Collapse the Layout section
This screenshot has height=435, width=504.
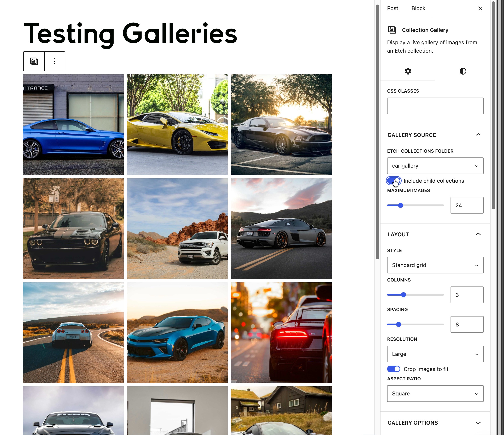click(435, 234)
